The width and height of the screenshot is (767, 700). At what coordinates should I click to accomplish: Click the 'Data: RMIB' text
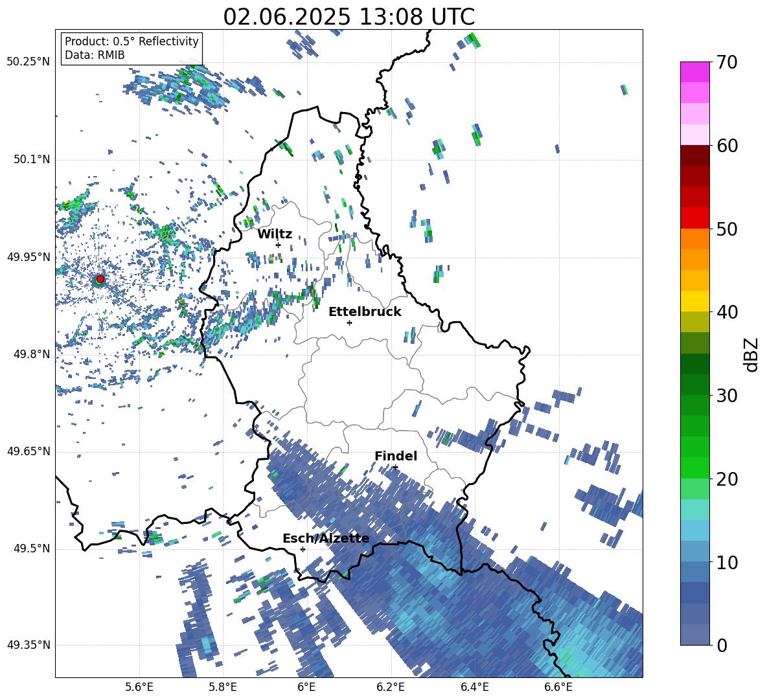tap(95, 55)
